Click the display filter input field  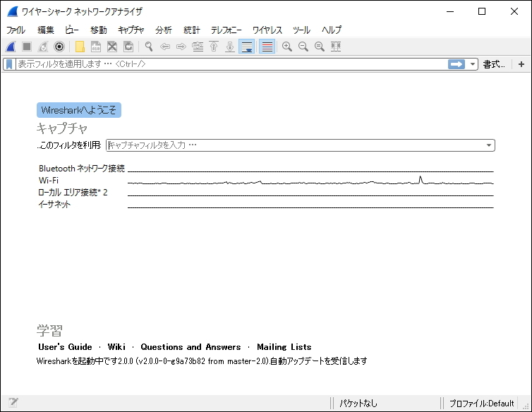(x=231, y=64)
